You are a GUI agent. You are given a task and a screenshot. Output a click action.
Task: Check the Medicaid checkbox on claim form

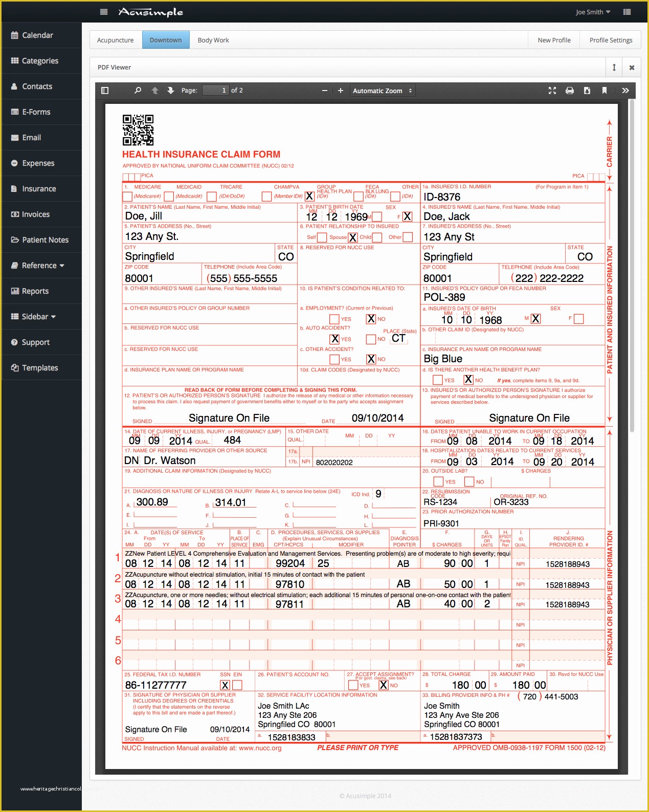pos(169,196)
